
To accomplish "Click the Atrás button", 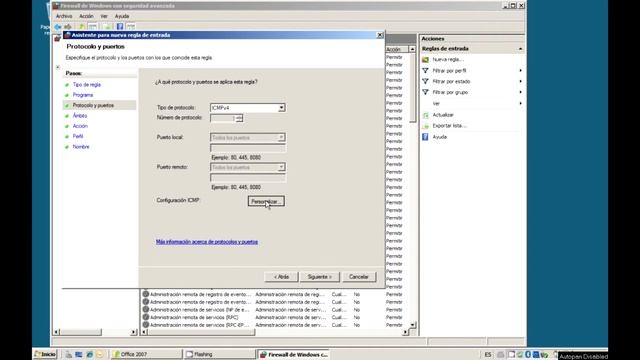I will 281,277.
